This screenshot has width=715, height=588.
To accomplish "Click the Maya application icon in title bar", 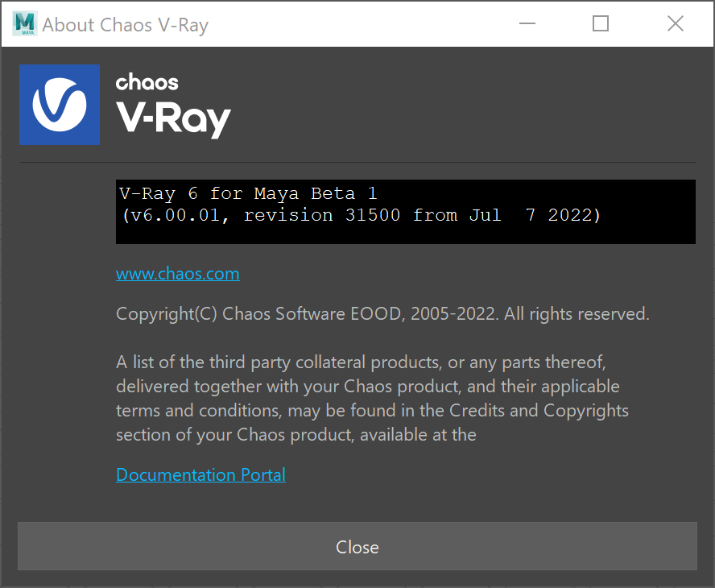I will pyautogui.click(x=25, y=23).
